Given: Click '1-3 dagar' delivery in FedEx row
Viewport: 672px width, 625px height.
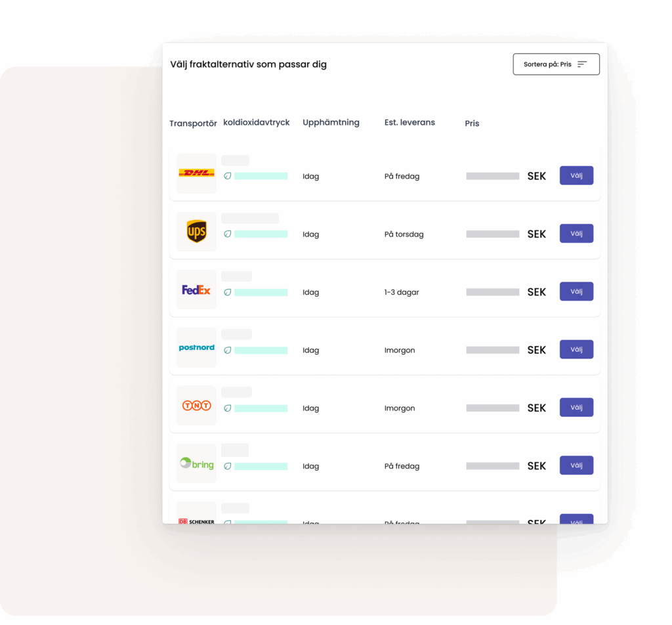Looking at the screenshot, I should (x=402, y=292).
